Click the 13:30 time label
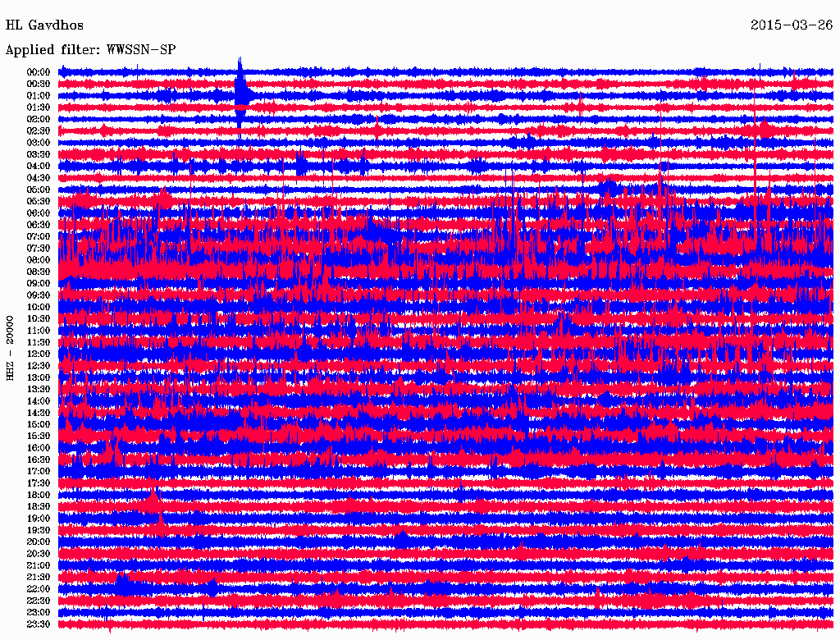The width and height of the screenshot is (840, 640). pos(39,389)
